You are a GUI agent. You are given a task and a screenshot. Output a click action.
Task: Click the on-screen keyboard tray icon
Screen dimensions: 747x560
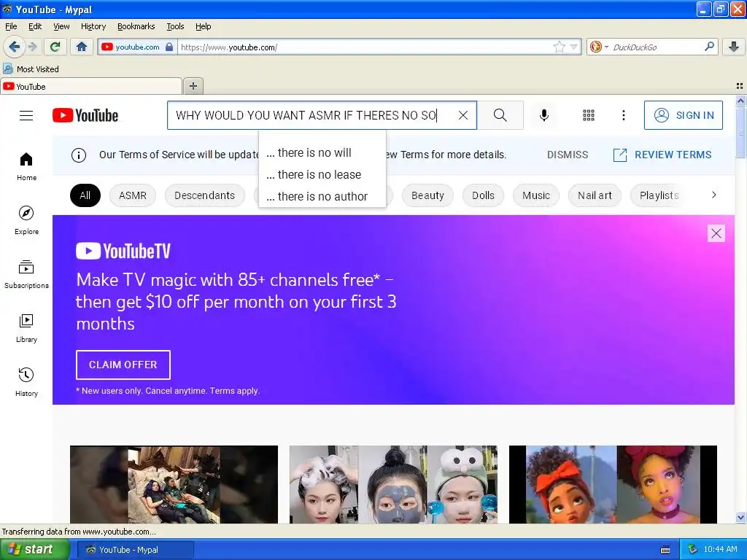tap(665, 550)
